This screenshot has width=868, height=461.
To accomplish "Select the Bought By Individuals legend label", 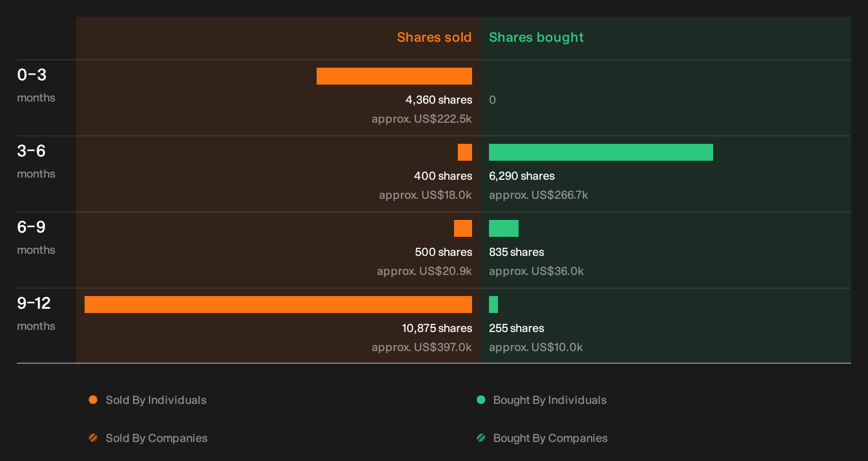I will [550, 400].
